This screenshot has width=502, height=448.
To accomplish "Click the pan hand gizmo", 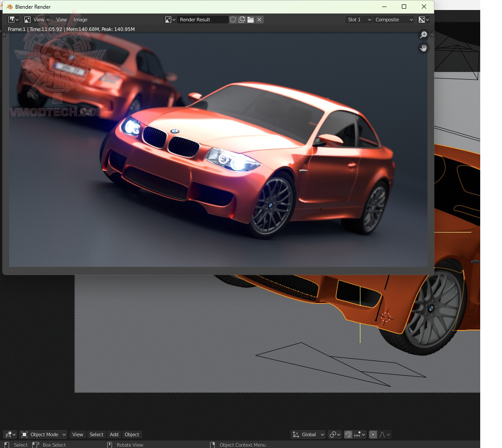I will 424,48.
